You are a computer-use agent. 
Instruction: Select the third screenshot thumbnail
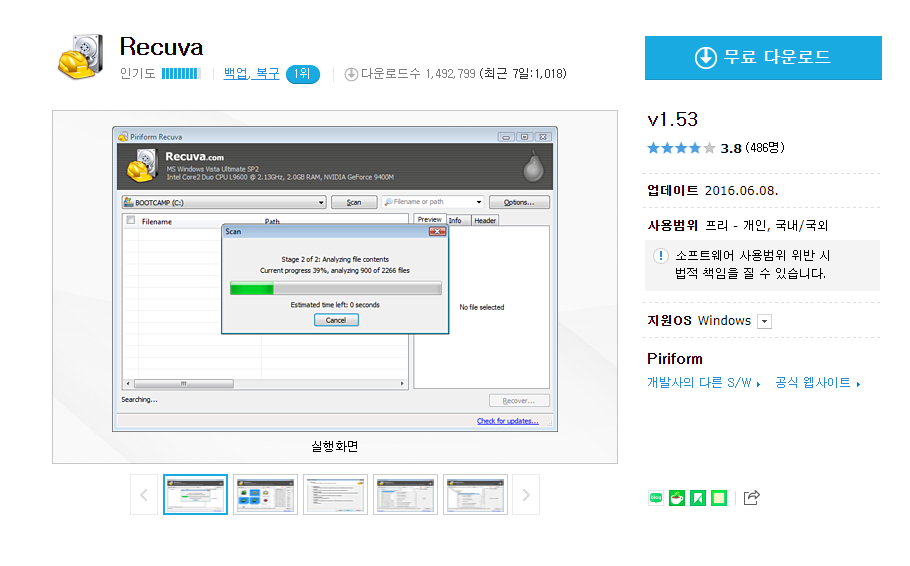click(335, 495)
